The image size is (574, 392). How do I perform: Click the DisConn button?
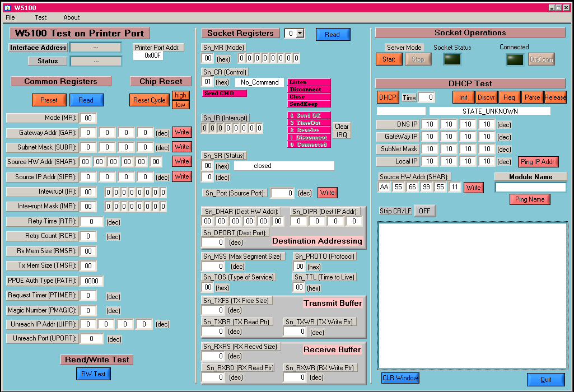point(542,59)
